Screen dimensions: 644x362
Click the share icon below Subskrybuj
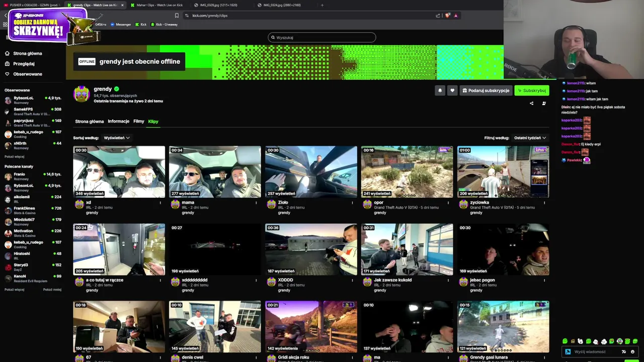point(531,104)
